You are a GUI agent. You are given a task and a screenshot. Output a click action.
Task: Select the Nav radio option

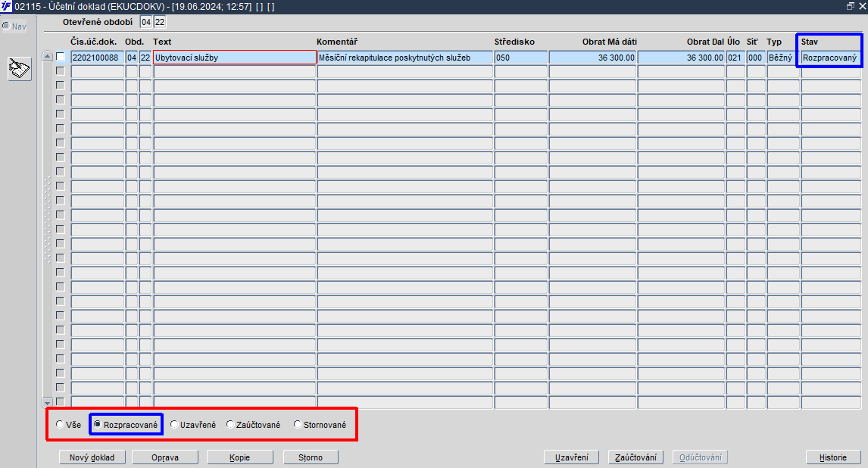tap(6, 26)
